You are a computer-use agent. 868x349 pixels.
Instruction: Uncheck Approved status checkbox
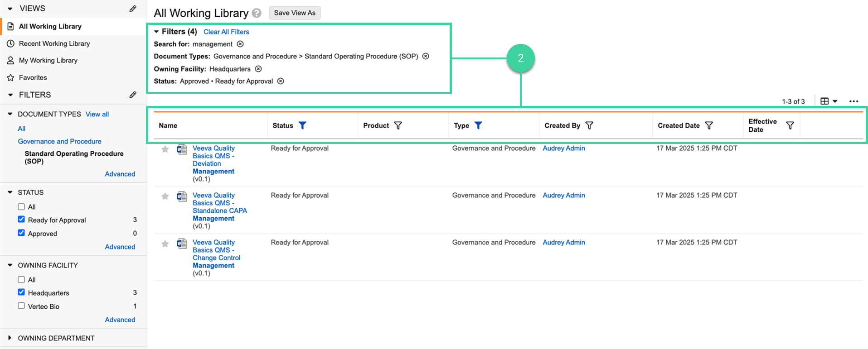point(21,233)
